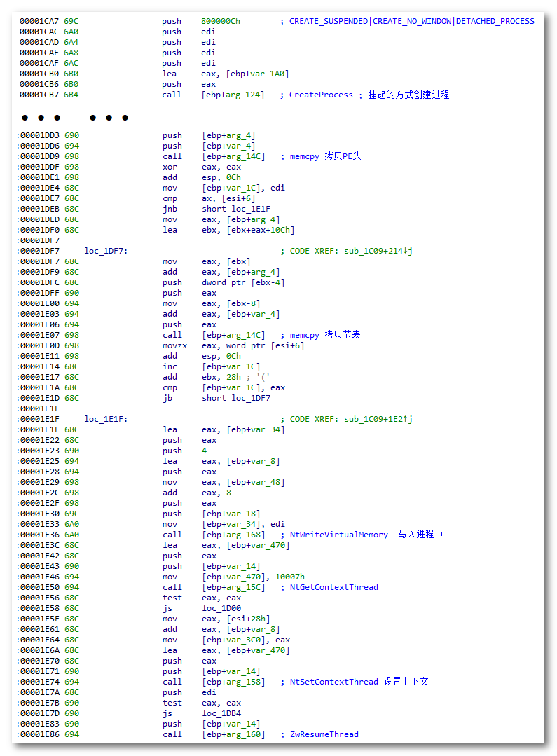This screenshot has width=557, height=756.
Task: Select the 800000Ch push operand
Action: pos(221,21)
